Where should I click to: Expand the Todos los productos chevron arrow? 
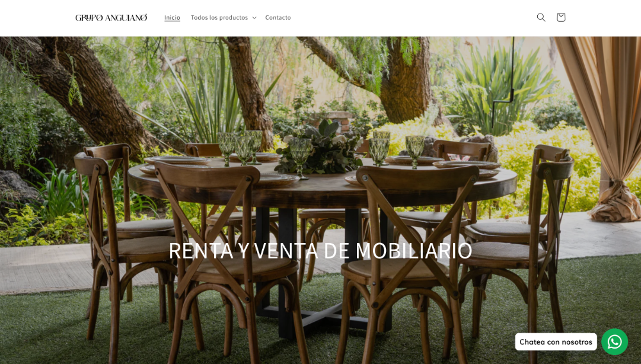coord(254,17)
